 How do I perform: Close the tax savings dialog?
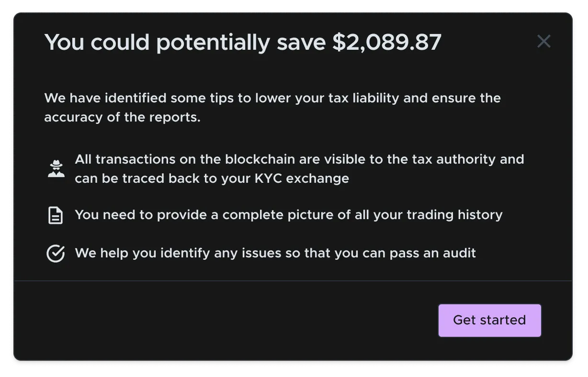(x=544, y=42)
